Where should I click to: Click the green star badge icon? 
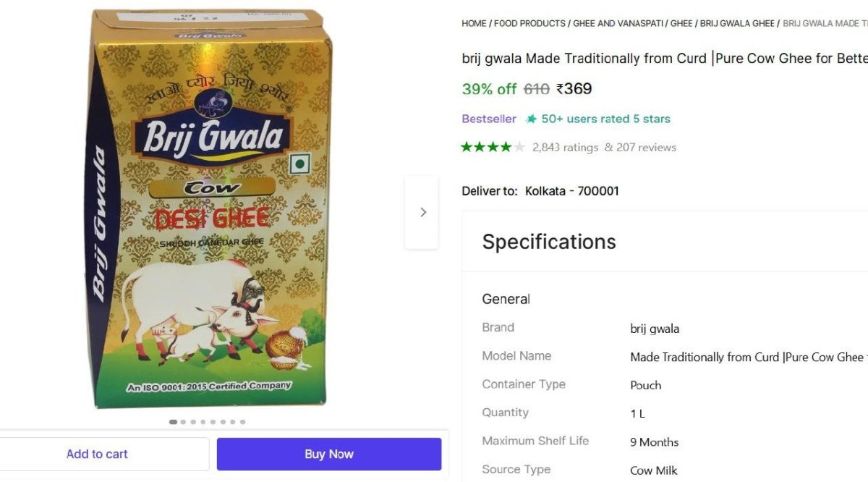click(532, 119)
